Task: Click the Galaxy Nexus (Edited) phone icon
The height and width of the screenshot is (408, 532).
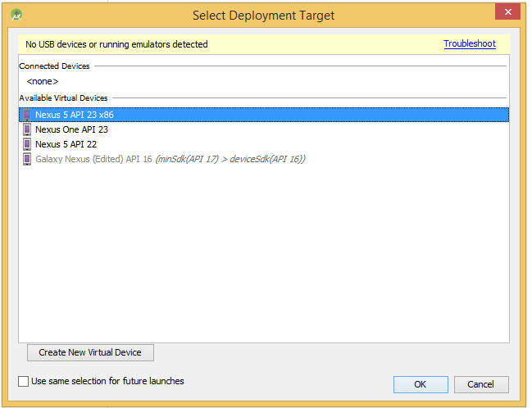Action: [27, 159]
